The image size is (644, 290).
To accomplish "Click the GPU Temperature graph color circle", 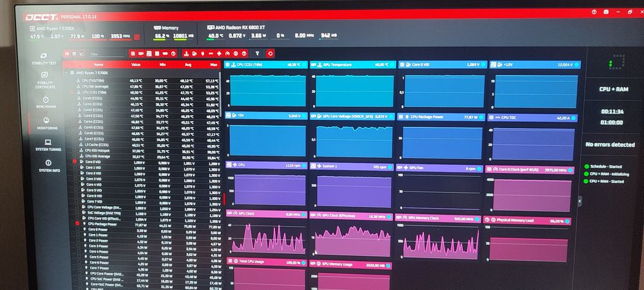I will pos(392,64).
